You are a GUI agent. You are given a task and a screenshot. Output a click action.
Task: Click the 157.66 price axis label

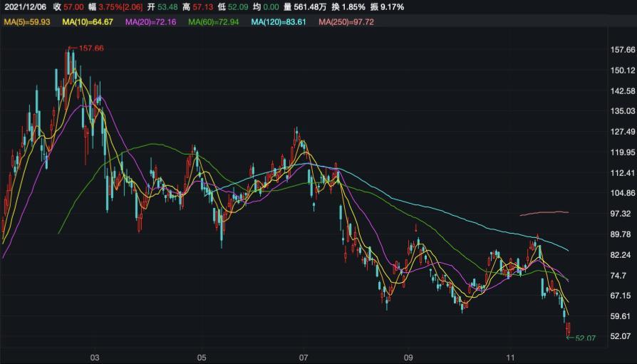tap(623, 50)
